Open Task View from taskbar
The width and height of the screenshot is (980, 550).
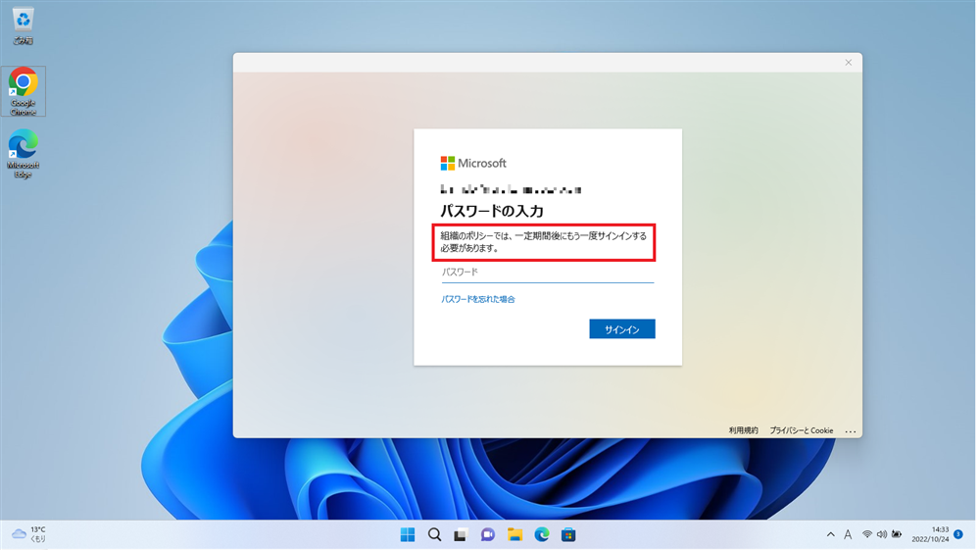pyautogui.click(x=461, y=534)
